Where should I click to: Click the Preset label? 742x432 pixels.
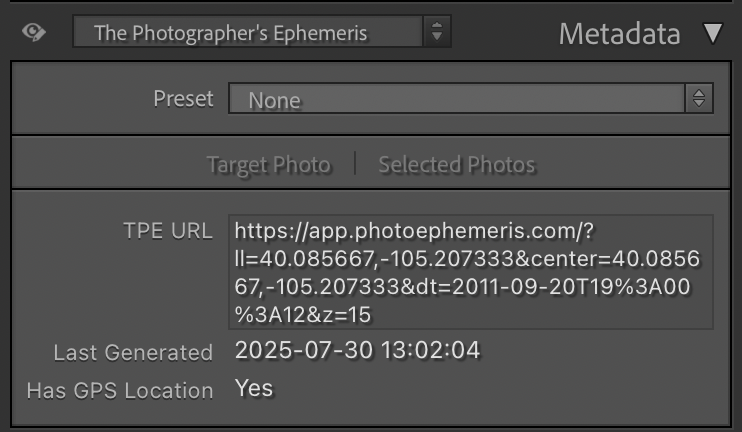pyautogui.click(x=183, y=99)
